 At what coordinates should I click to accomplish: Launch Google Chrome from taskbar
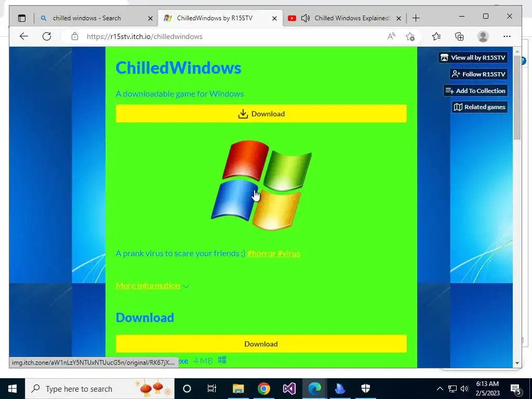263,389
